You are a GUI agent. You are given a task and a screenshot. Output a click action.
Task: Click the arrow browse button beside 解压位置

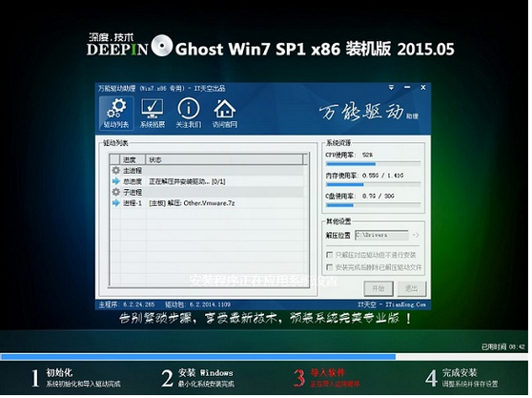click(x=416, y=235)
